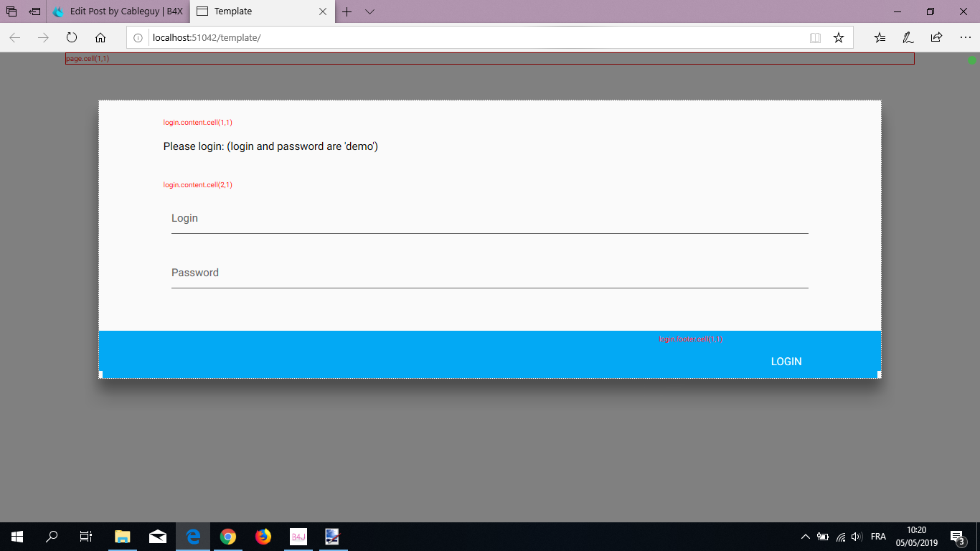Open Task View
980x551 pixels.
pos(86,537)
